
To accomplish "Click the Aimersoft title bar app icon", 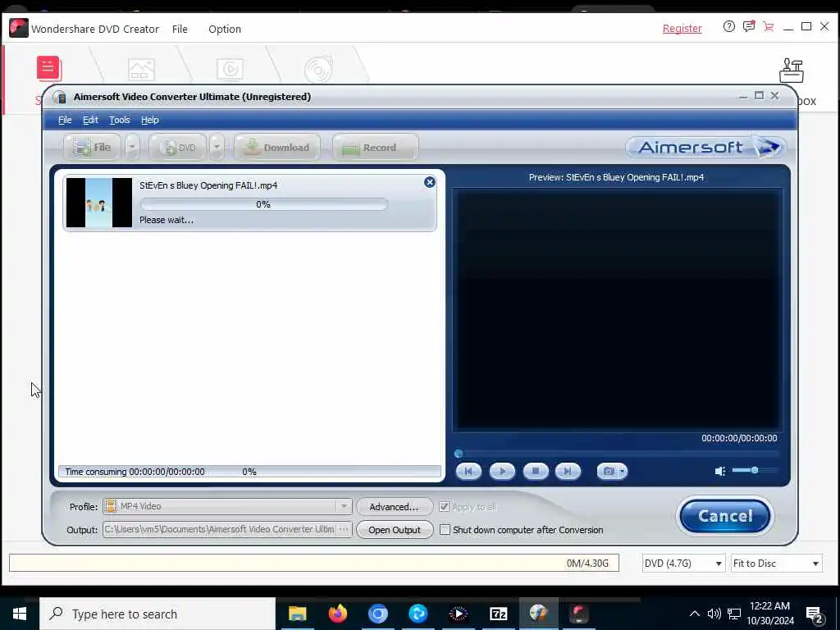I will click(x=59, y=97).
